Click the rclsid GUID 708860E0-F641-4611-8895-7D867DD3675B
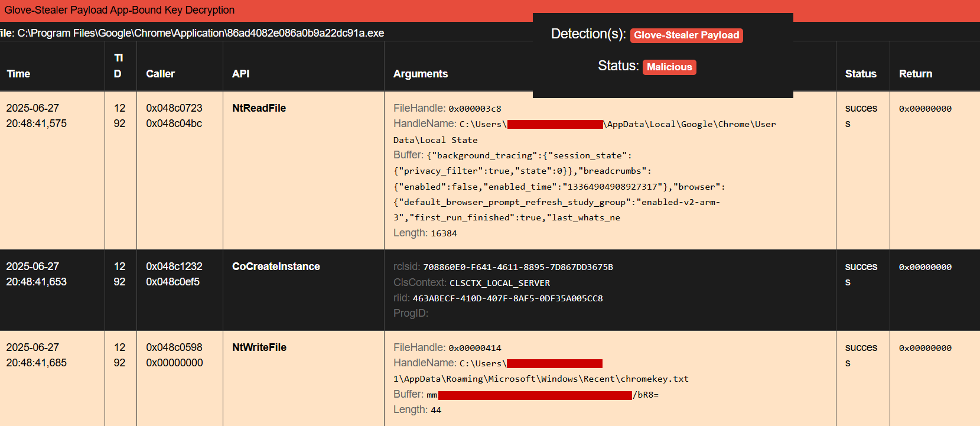Viewport: 980px width, 426px height. [518, 267]
